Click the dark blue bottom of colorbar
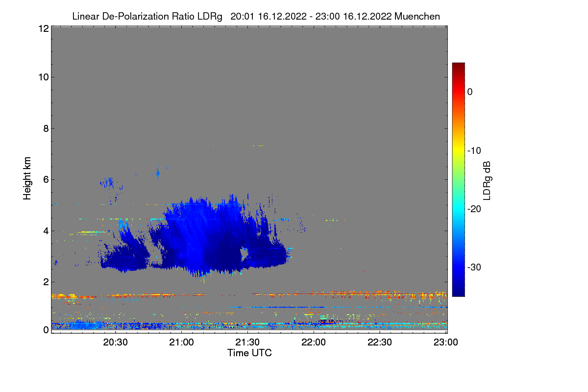 [458, 292]
